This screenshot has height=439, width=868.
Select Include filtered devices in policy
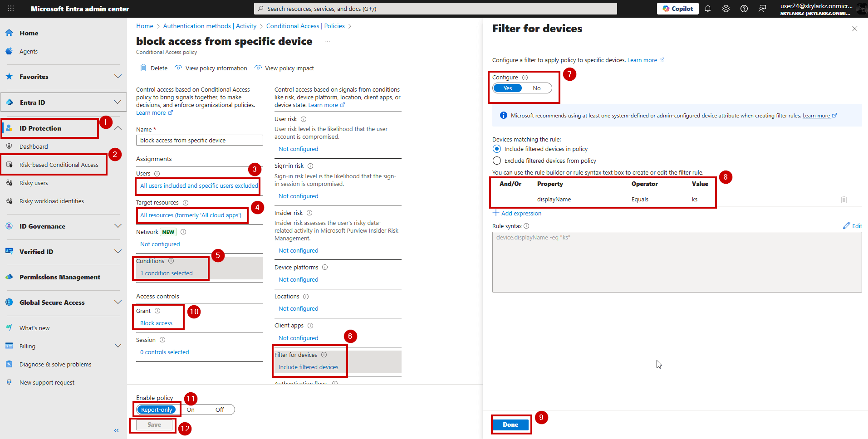coord(496,148)
